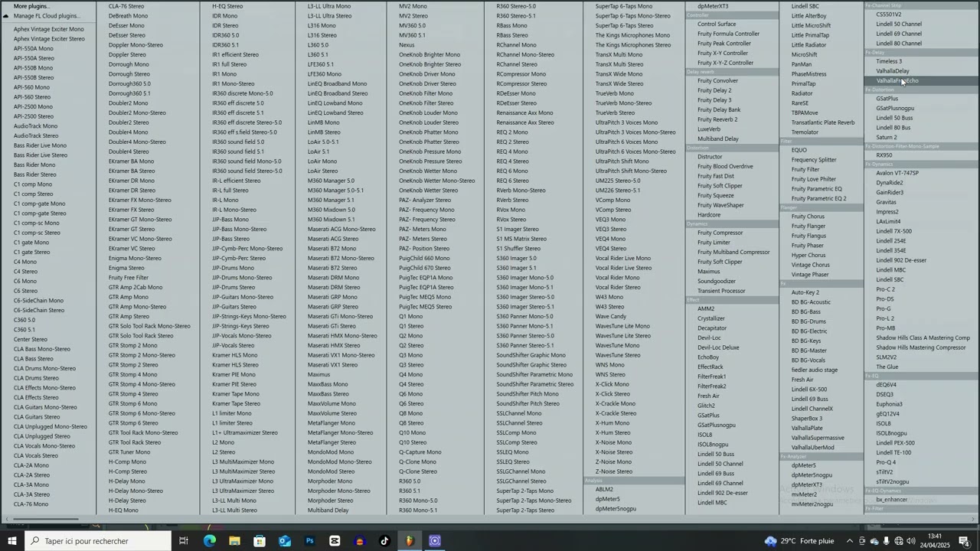Switch to FL Studio taskbar icon
Screen dimensions: 980x551
pyautogui.click(x=410, y=541)
